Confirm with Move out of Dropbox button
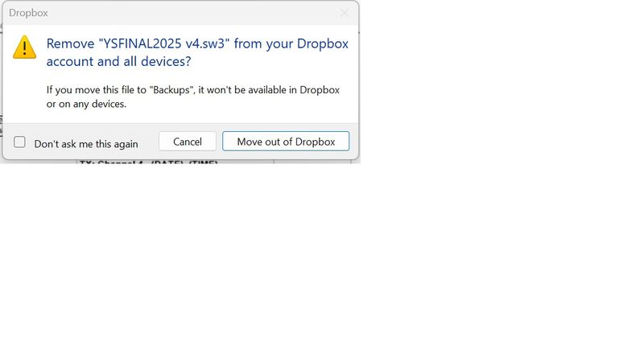The height and width of the screenshot is (362, 644). click(286, 142)
